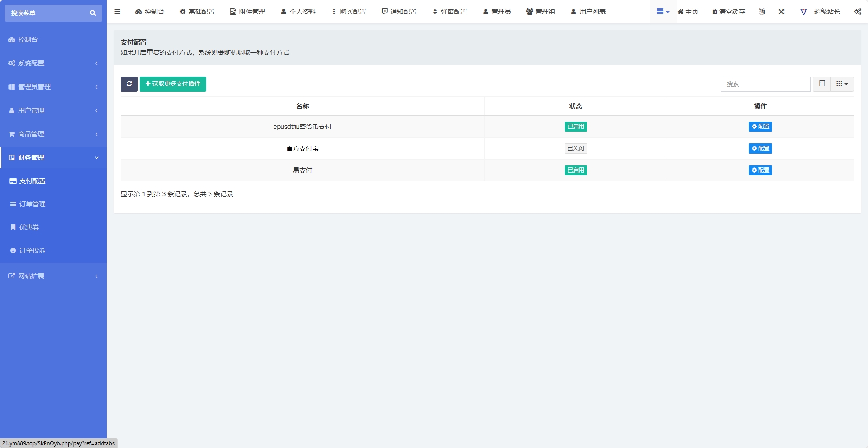Expand the 商品管理 sidebar menu

53,134
